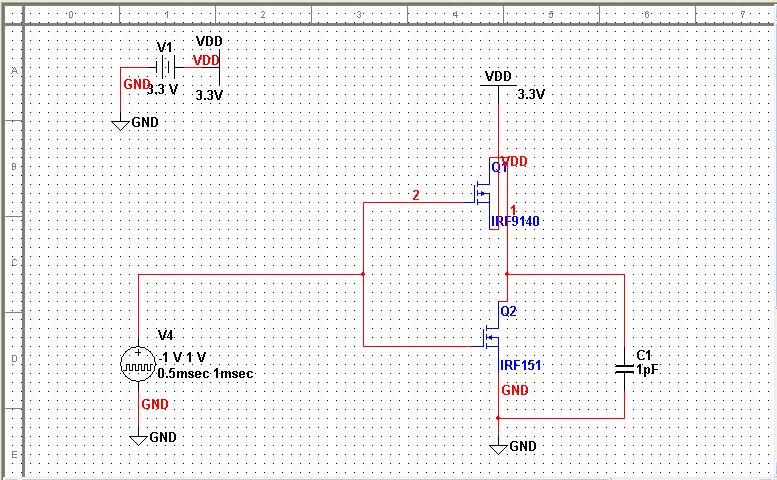Click ruler column marker '2'
777x480 pixels.
click(263, 15)
